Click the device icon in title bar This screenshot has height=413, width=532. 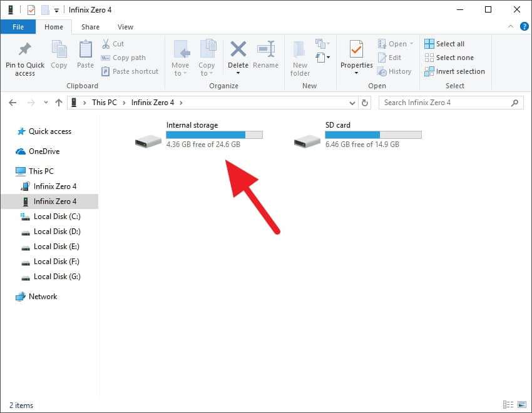point(11,10)
